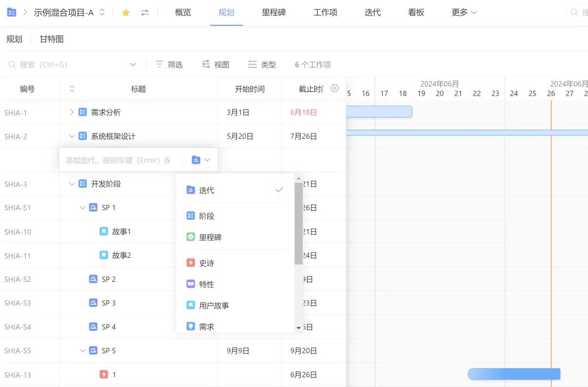Click the 需求分析 Gantt bar
This screenshot has width=588, height=387.
(x=379, y=112)
